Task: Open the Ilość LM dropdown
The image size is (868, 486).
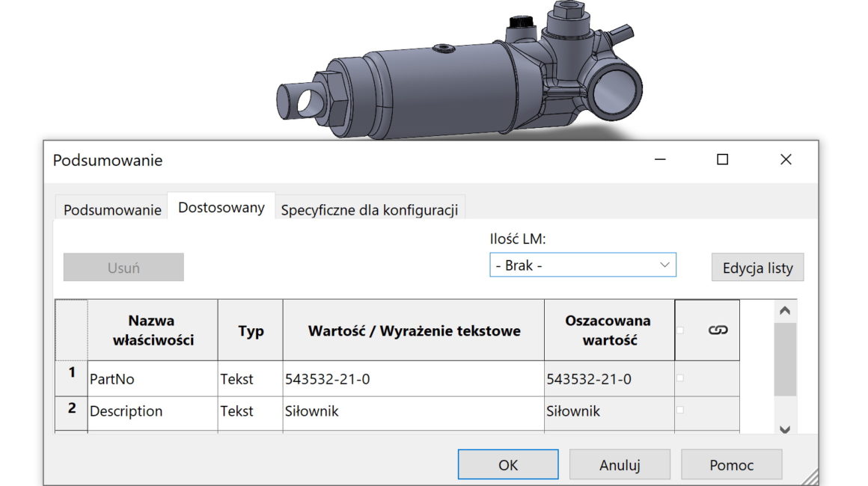Action: pos(582,265)
